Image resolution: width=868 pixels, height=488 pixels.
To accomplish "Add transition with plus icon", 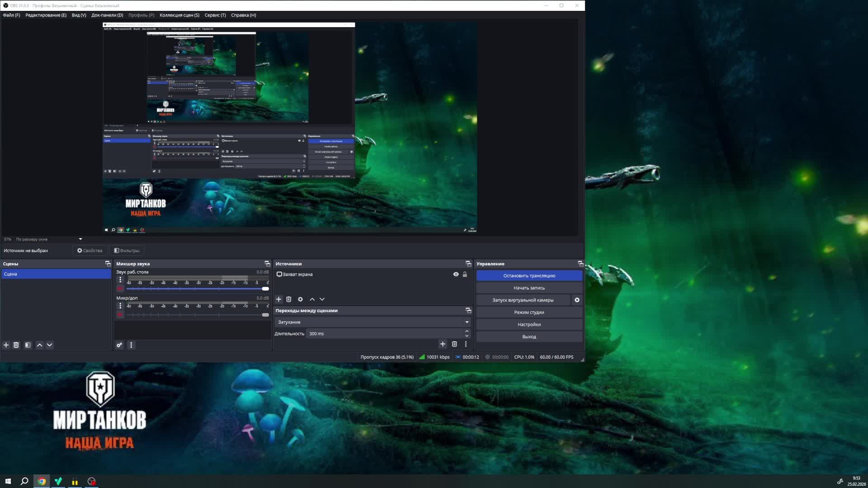I will 443,344.
